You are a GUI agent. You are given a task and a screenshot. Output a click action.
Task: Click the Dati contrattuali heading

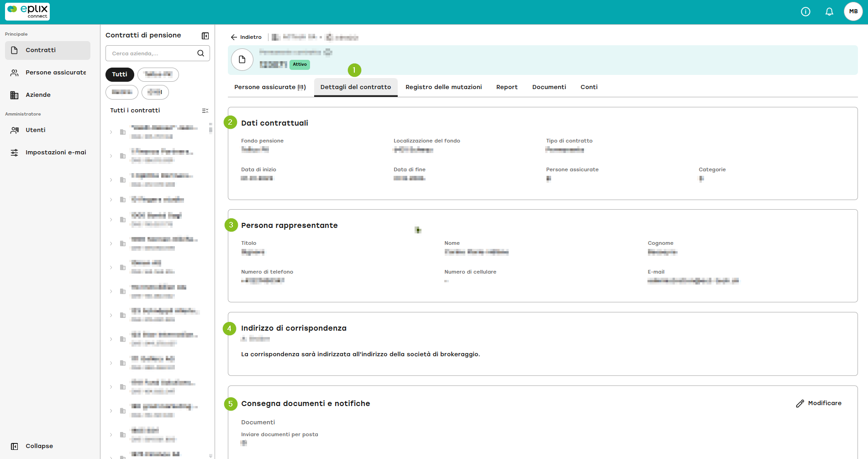[274, 123]
